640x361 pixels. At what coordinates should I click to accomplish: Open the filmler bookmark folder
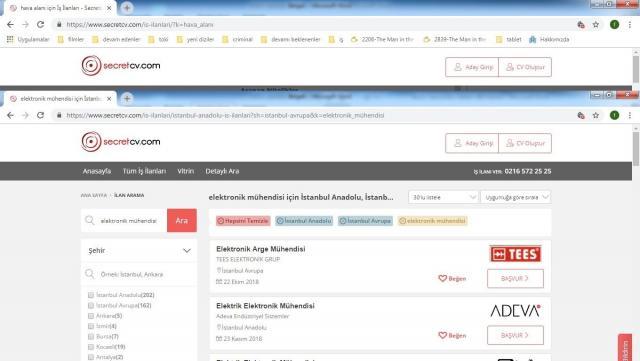tap(71, 40)
